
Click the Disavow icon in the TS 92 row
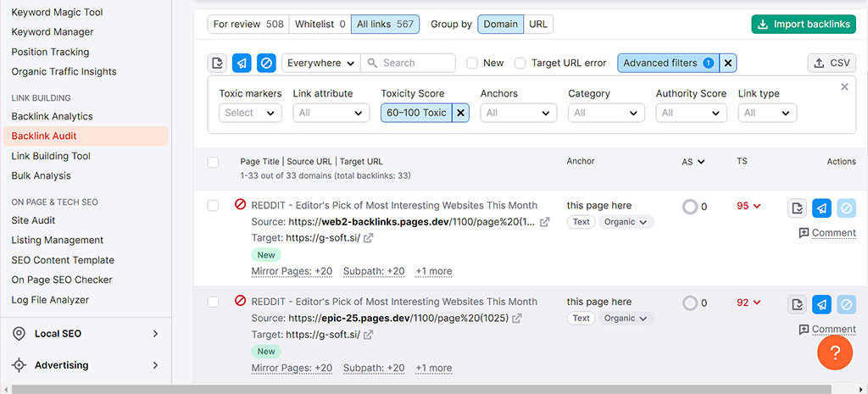pyautogui.click(x=847, y=305)
